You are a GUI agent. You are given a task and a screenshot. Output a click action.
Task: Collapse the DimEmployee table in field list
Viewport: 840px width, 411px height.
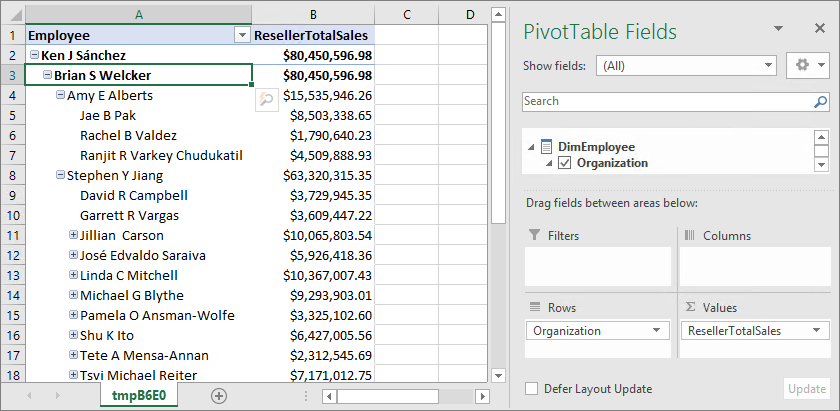[530, 147]
